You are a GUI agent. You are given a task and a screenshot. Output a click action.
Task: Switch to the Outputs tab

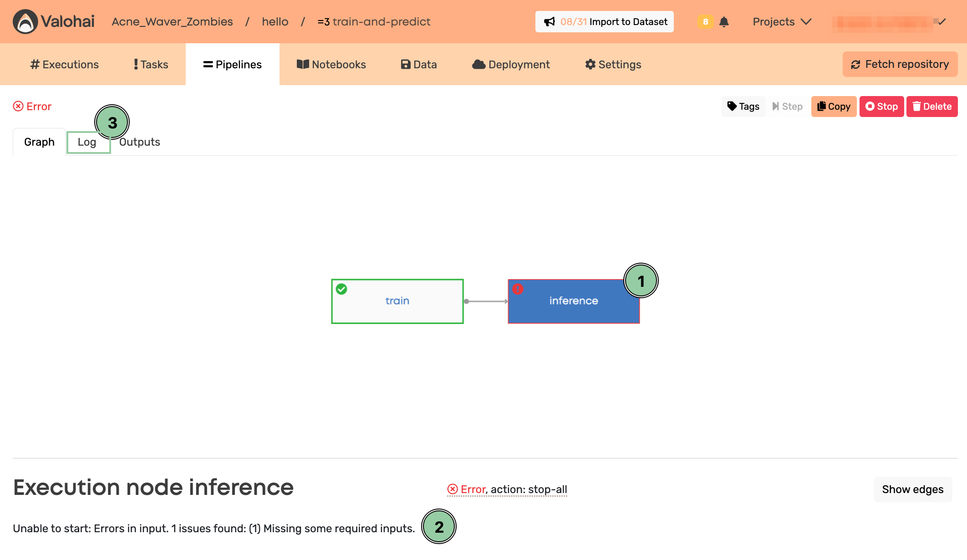(x=140, y=142)
